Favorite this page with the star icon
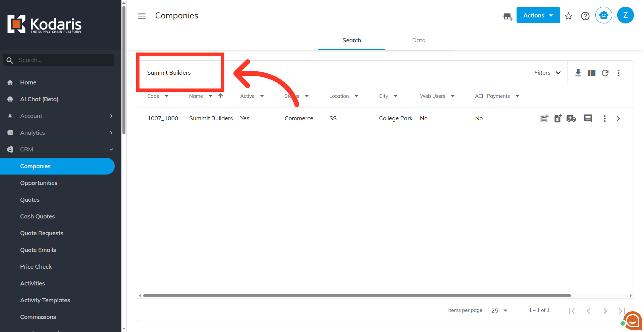The width and height of the screenshot is (644, 332). 568,16
